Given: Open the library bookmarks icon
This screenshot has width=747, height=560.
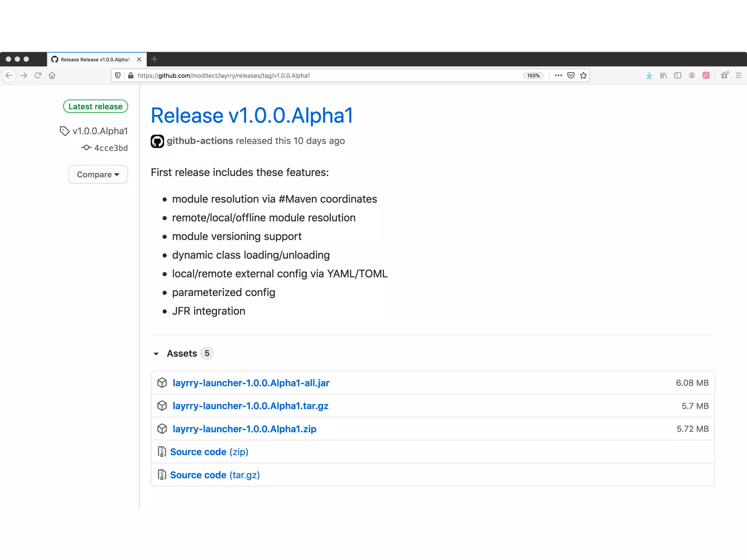Looking at the screenshot, I should click(x=663, y=75).
